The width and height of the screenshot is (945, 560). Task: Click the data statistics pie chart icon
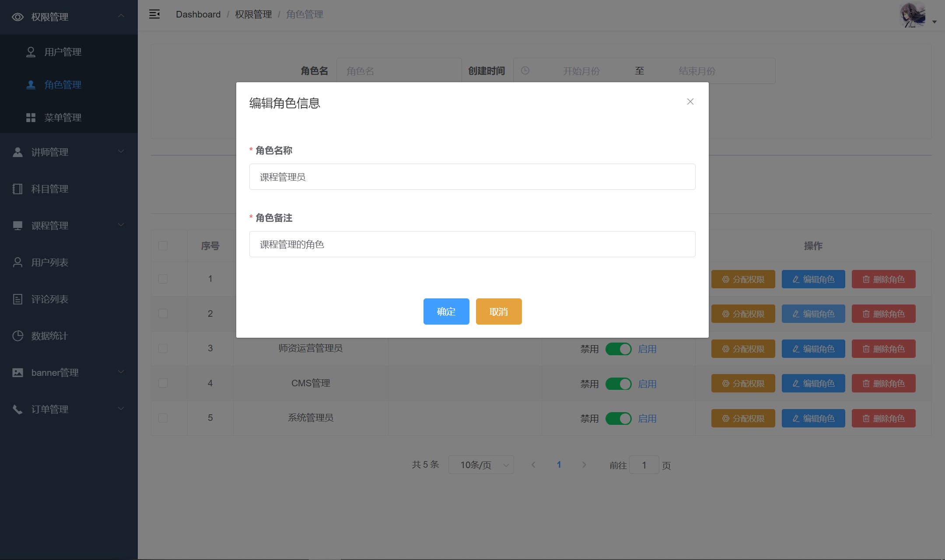point(17,336)
